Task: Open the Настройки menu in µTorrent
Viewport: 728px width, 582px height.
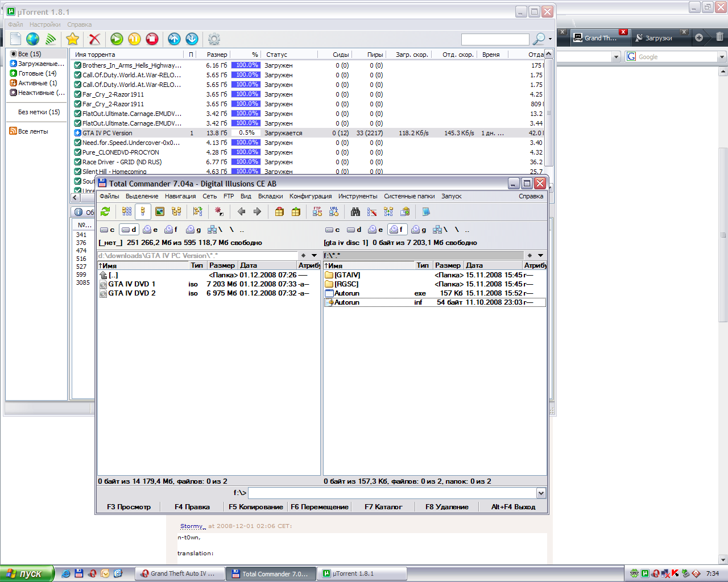Action: click(x=45, y=24)
